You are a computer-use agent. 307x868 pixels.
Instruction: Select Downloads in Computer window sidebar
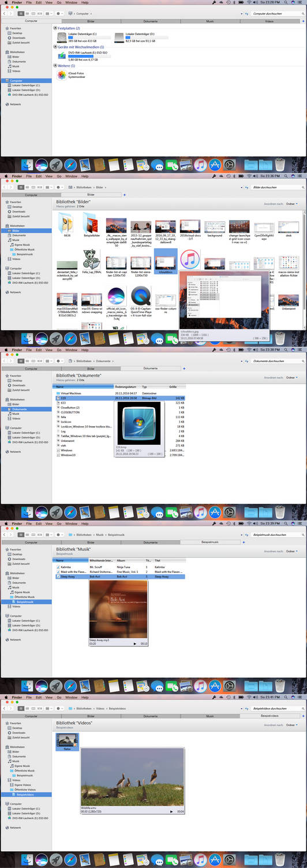[x=18, y=38]
